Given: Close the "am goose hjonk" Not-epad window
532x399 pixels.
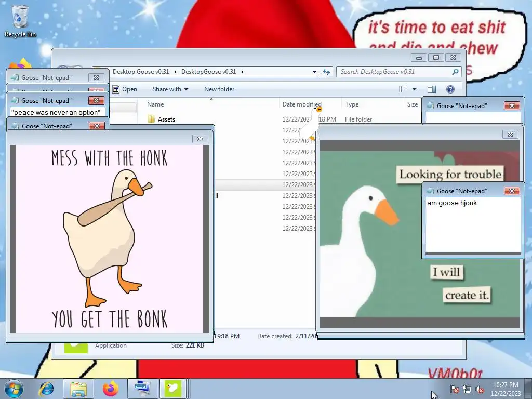Looking at the screenshot, I should pyautogui.click(x=512, y=191).
